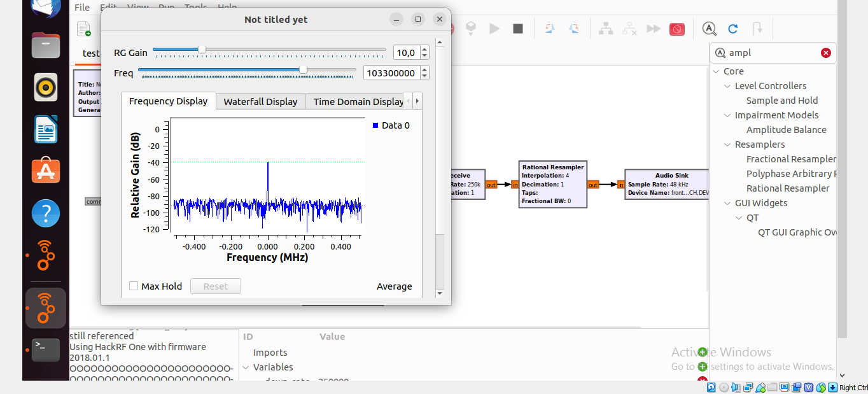Enable the Max Hold checkbox
Image resolution: width=868 pixels, height=394 pixels.
pos(134,286)
